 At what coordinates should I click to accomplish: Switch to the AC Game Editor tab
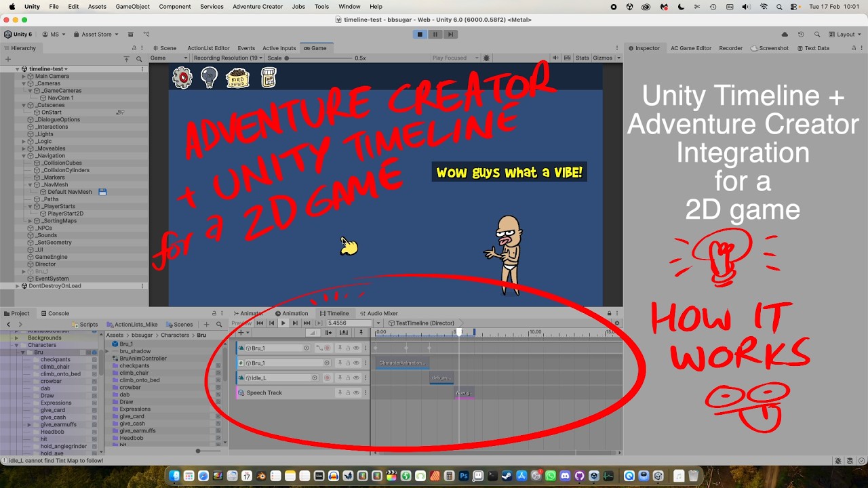pyautogui.click(x=691, y=48)
